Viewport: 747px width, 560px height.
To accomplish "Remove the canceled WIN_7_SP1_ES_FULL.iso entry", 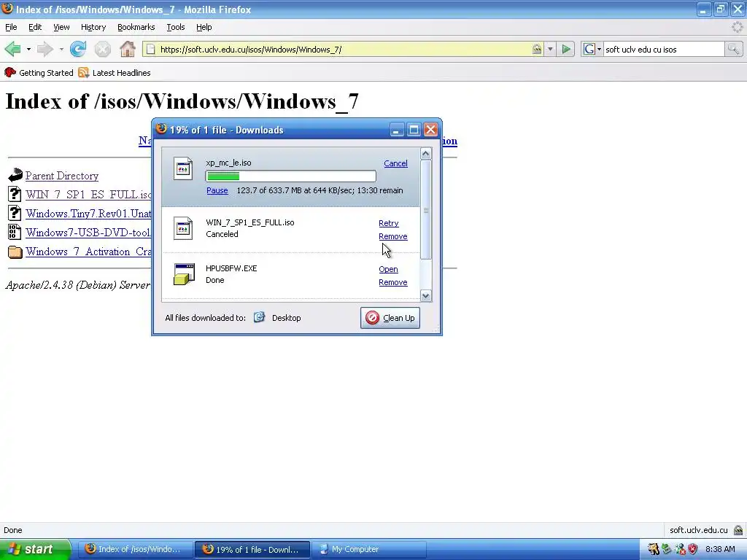I will 392,236.
